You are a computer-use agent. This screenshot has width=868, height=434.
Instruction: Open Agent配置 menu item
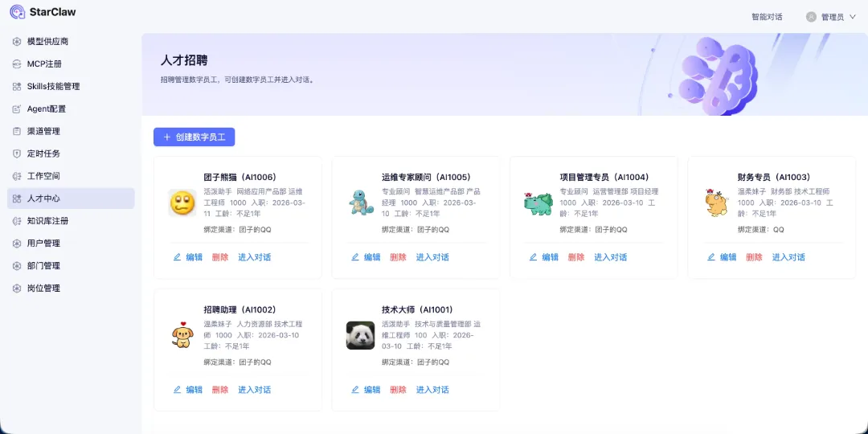[x=71, y=109]
